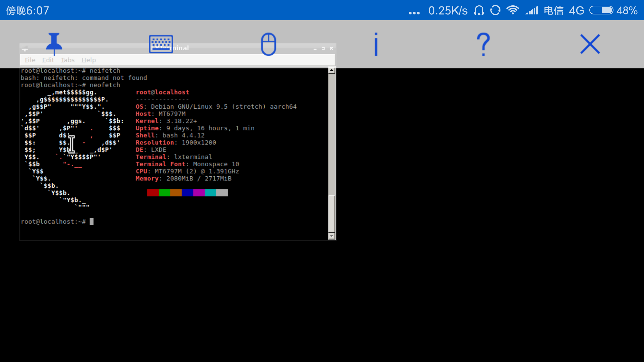This screenshot has height=362, width=644.
Task: Click the red color block
Action: click(153, 193)
